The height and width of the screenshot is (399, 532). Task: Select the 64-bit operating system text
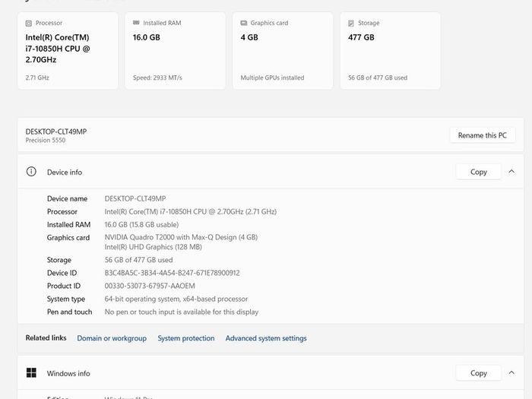pyautogui.click(x=176, y=299)
